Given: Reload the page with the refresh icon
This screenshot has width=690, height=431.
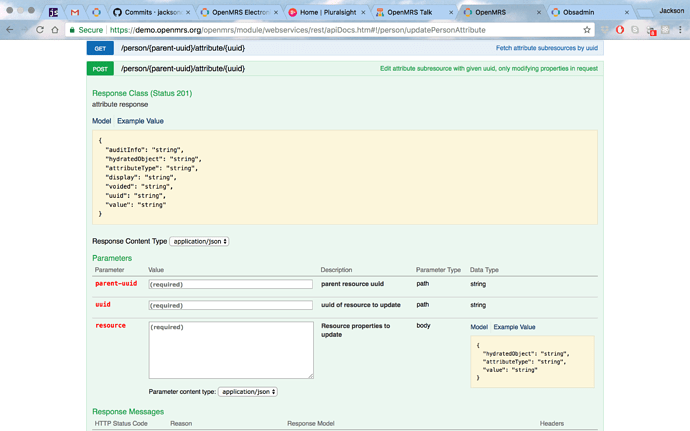Looking at the screenshot, I should pyautogui.click(x=40, y=30).
